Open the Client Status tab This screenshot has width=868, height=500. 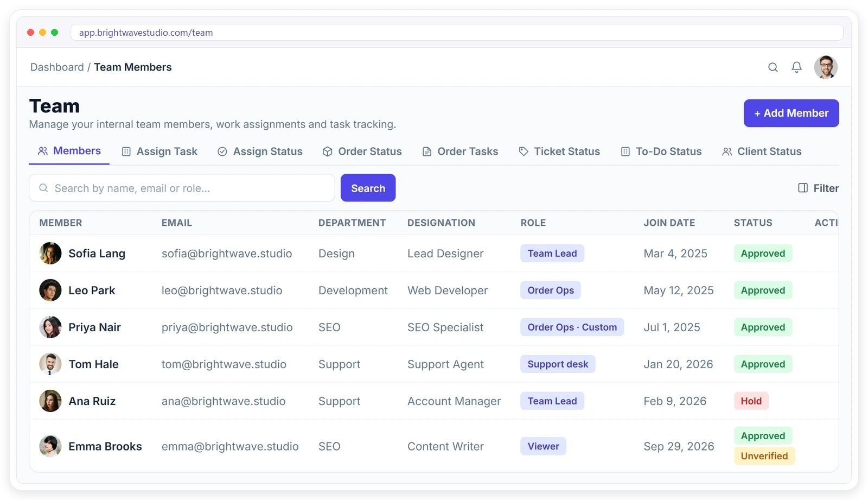coord(762,151)
